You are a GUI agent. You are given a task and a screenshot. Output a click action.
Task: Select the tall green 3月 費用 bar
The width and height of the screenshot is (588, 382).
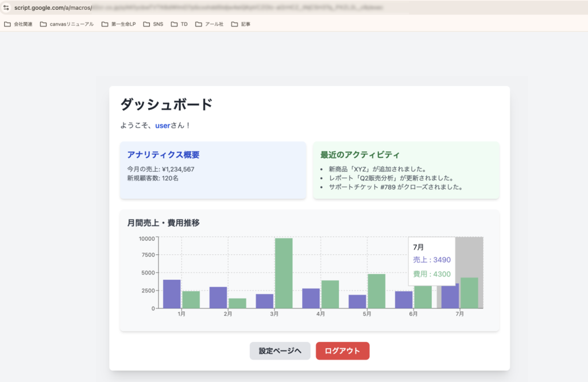284,273
